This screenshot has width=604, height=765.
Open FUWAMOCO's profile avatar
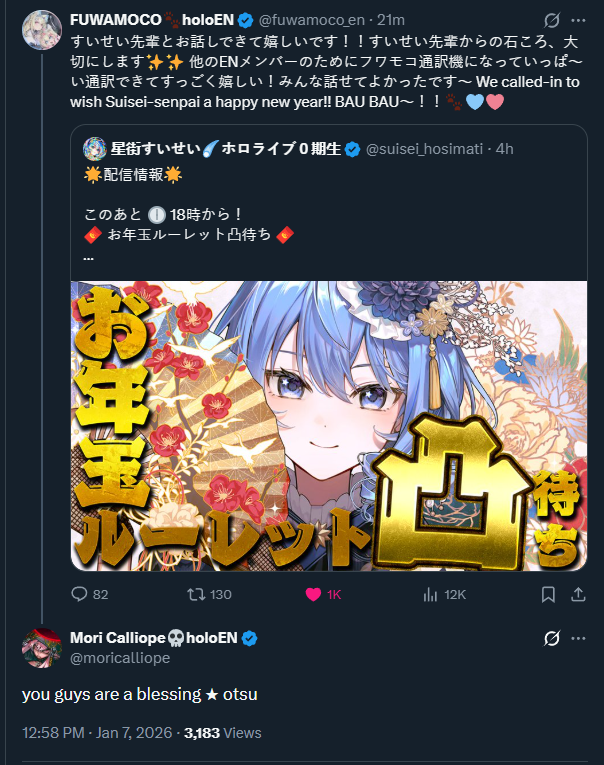click(x=42, y=30)
